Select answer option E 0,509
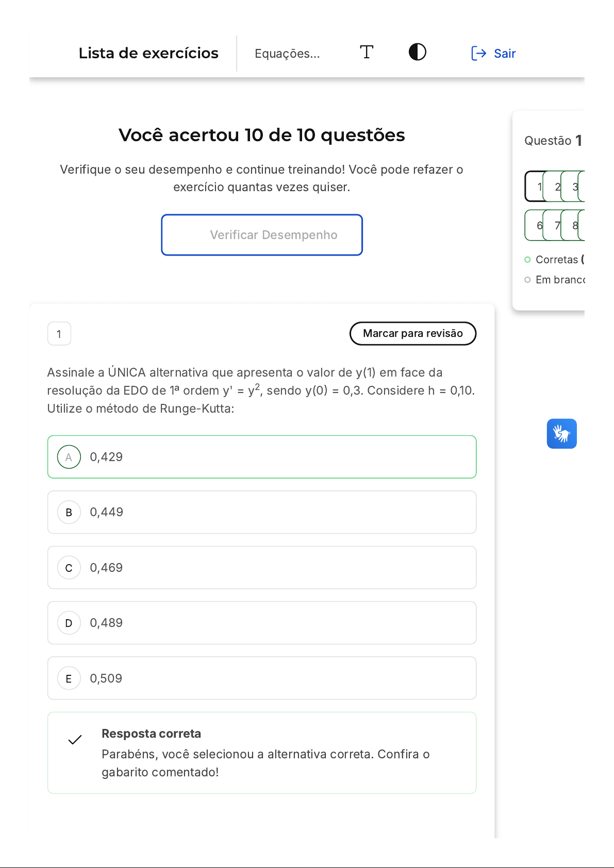Image resolution: width=614 pixels, height=868 pixels. [x=261, y=678]
